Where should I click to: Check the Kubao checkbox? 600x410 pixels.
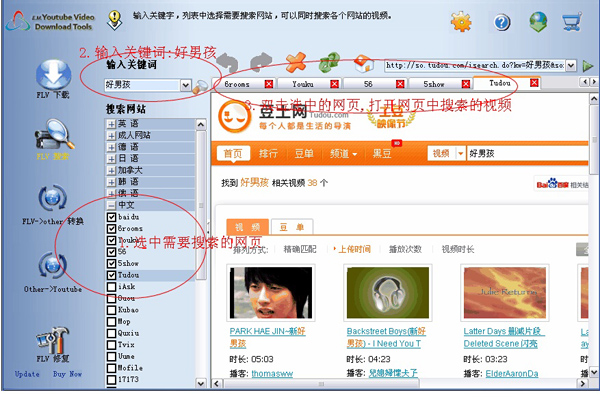[111, 310]
